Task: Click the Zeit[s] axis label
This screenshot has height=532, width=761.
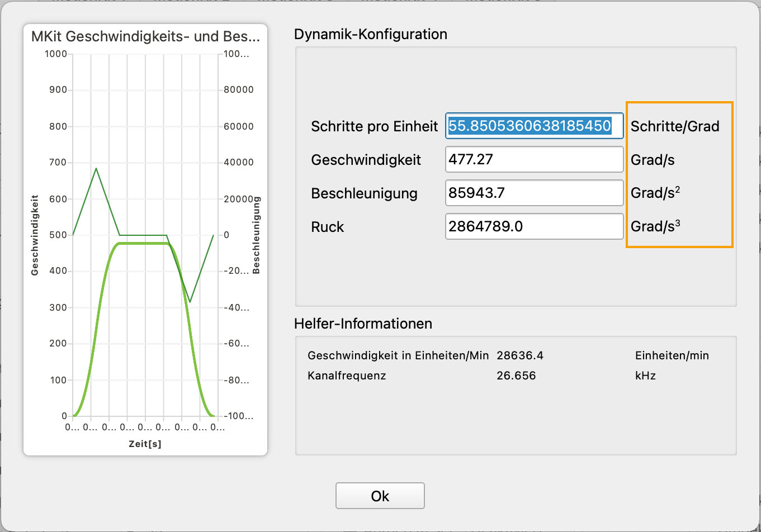Action: click(x=145, y=444)
